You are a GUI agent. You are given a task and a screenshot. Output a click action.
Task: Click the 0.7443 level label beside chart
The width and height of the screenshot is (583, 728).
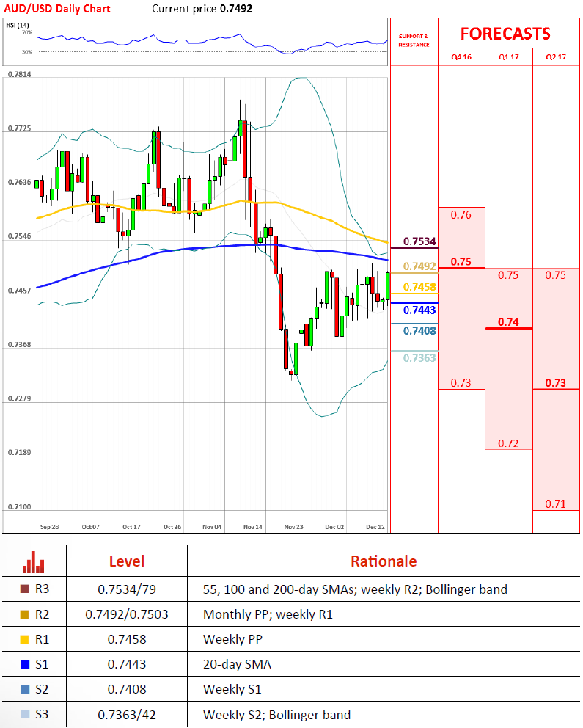coord(419,310)
